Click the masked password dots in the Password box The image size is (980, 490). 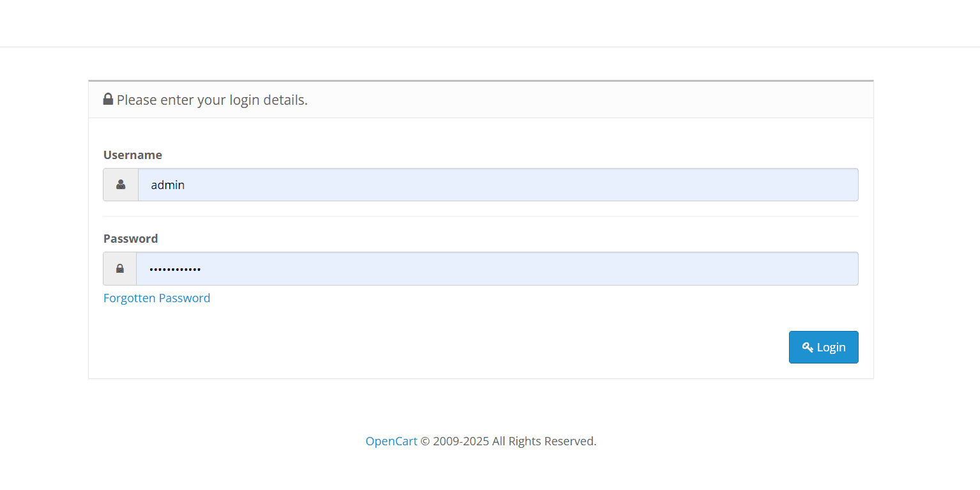pos(175,268)
